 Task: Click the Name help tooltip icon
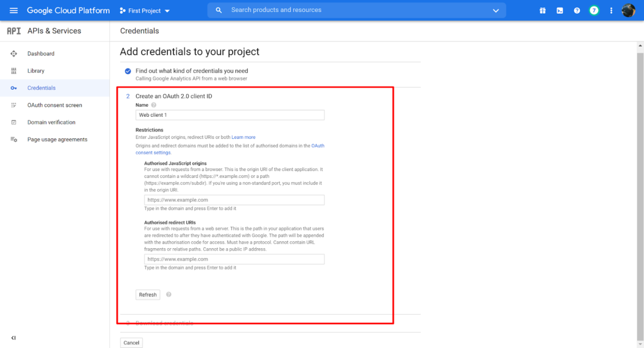point(153,105)
